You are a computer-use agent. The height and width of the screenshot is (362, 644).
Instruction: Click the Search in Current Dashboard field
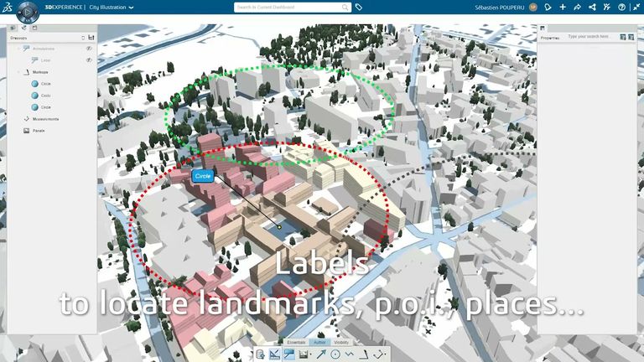(x=288, y=7)
